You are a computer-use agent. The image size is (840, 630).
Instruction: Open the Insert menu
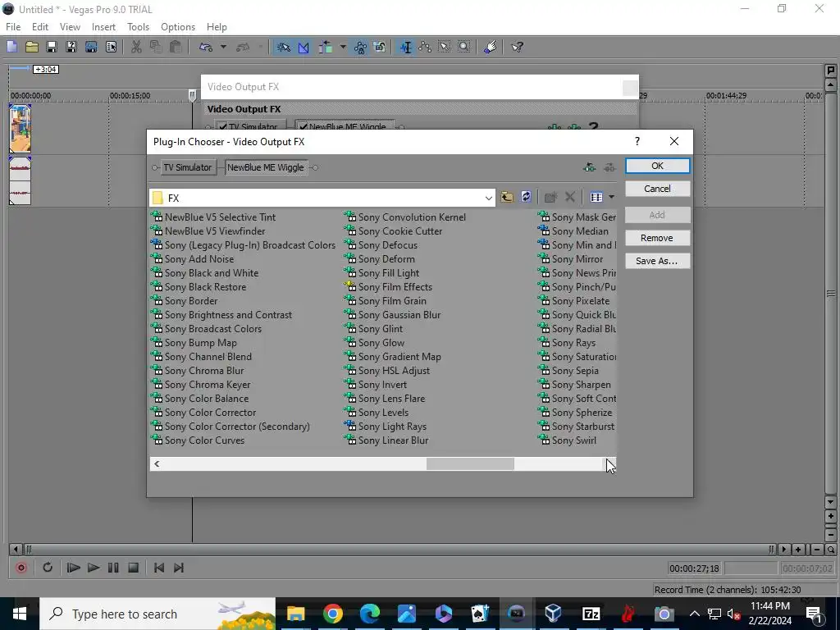click(x=103, y=27)
